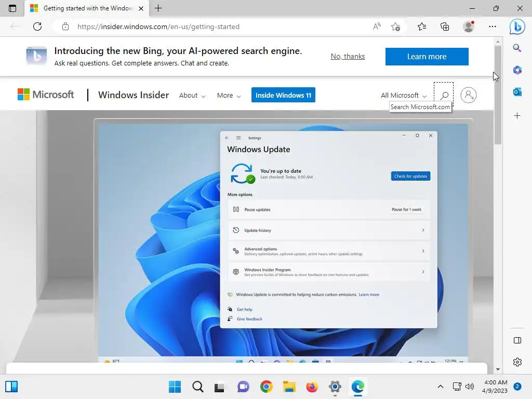
Task: Open the Read aloud icon in the address bar
Action: (377, 26)
